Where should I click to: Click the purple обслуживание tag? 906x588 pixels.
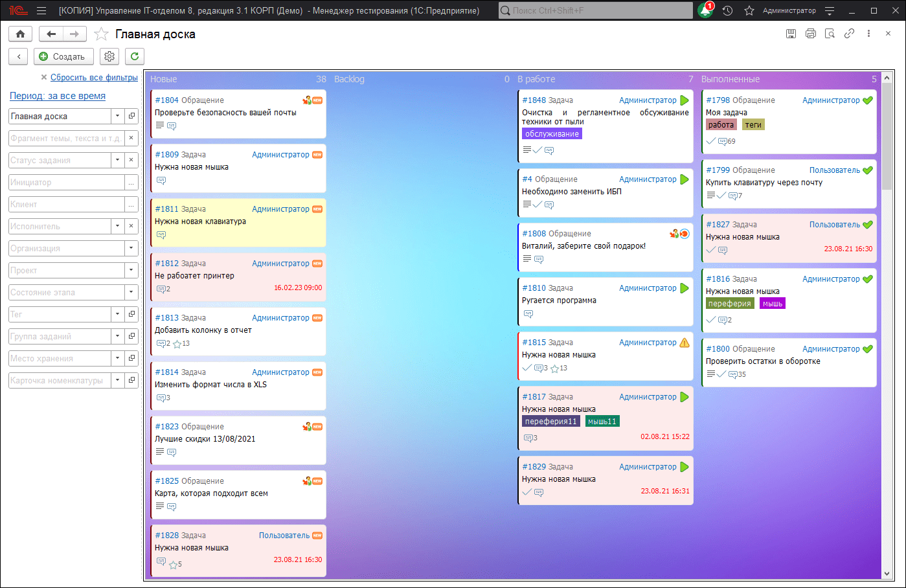tap(552, 134)
